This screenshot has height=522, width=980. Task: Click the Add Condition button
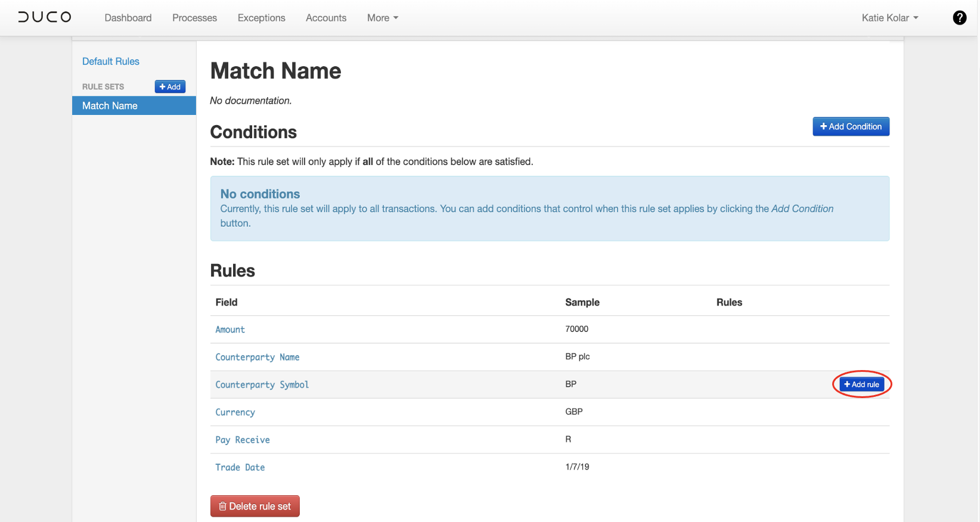[851, 126]
